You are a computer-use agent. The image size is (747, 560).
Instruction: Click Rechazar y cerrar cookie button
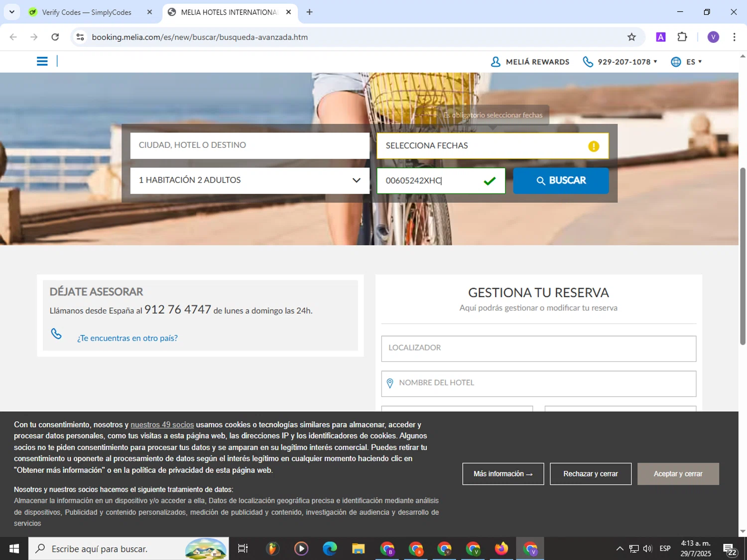pos(591,474)
